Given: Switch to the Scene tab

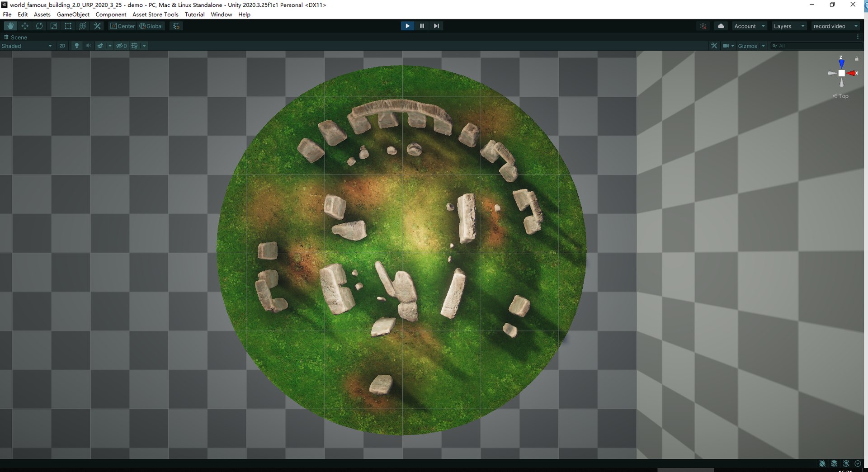Looking at the screenshot, I should pos(16,37).
